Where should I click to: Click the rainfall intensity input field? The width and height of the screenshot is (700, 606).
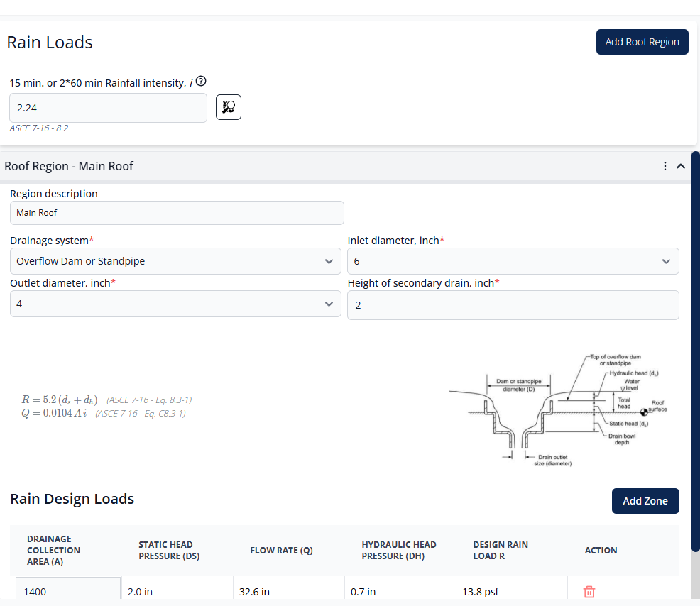[108, 108]
